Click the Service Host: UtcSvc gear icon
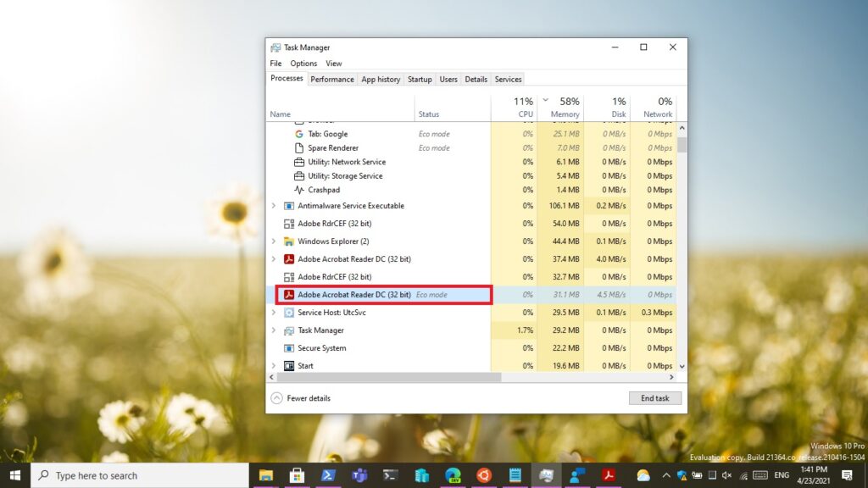The height and width of the screenshot is (488, 868). tap(288, 313)
